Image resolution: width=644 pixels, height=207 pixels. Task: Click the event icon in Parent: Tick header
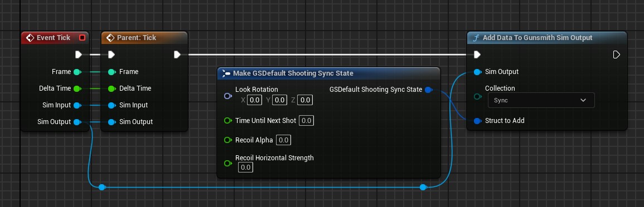coord(110,38)
